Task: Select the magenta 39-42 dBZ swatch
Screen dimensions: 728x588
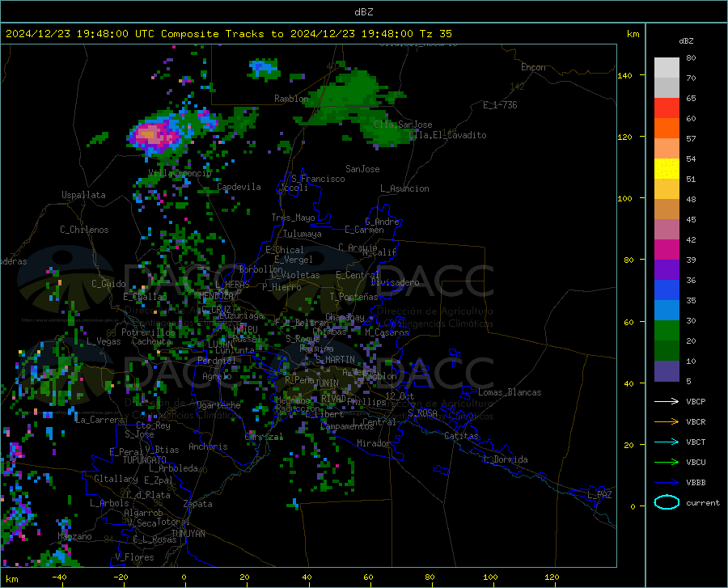Action: [667, 250]
